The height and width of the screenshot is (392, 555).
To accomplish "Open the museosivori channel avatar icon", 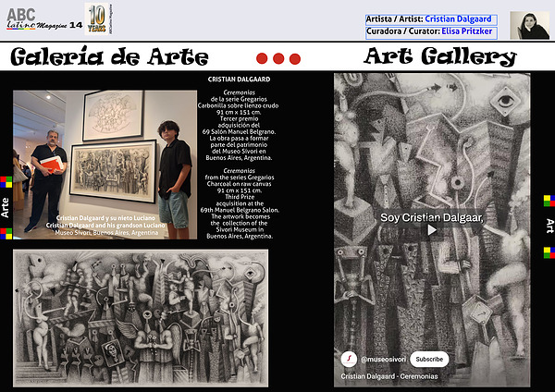I will (x=349, y=359).
